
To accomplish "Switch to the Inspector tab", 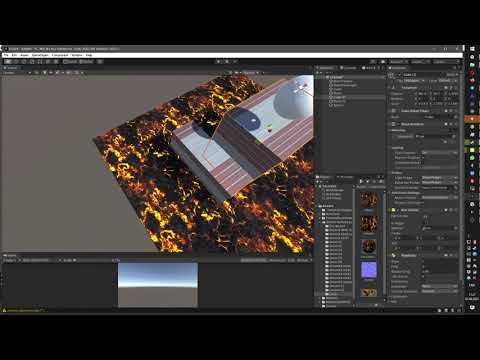I will 398,68.
